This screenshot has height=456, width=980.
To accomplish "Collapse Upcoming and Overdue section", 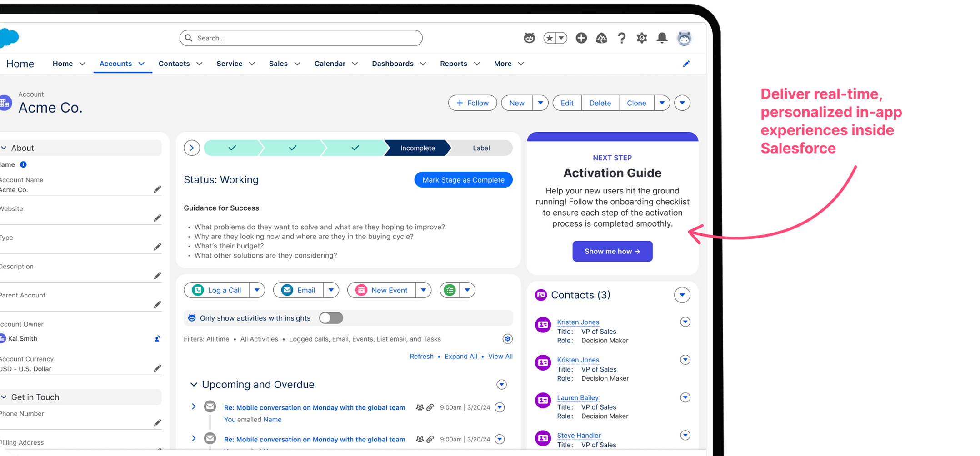I will coord(194,385).
